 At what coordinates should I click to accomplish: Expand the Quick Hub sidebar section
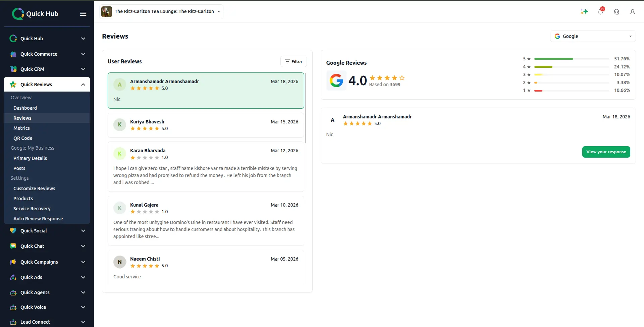point(83,39)
